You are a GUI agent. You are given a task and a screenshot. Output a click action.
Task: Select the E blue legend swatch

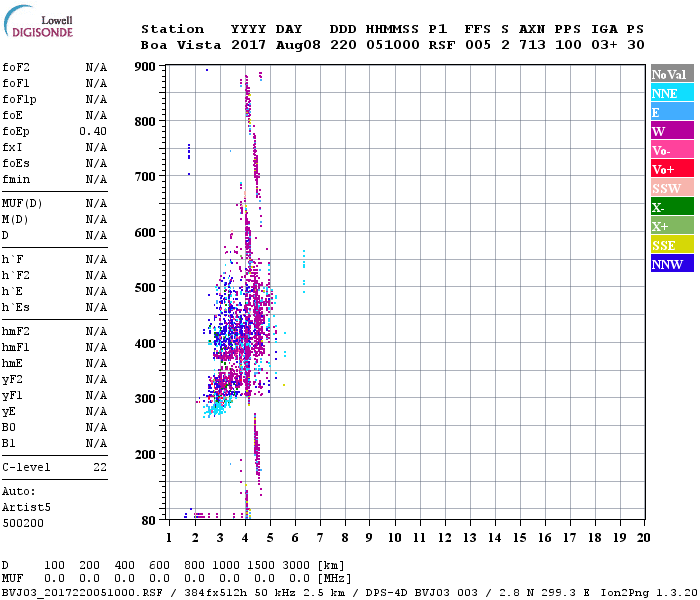(672, 112)
